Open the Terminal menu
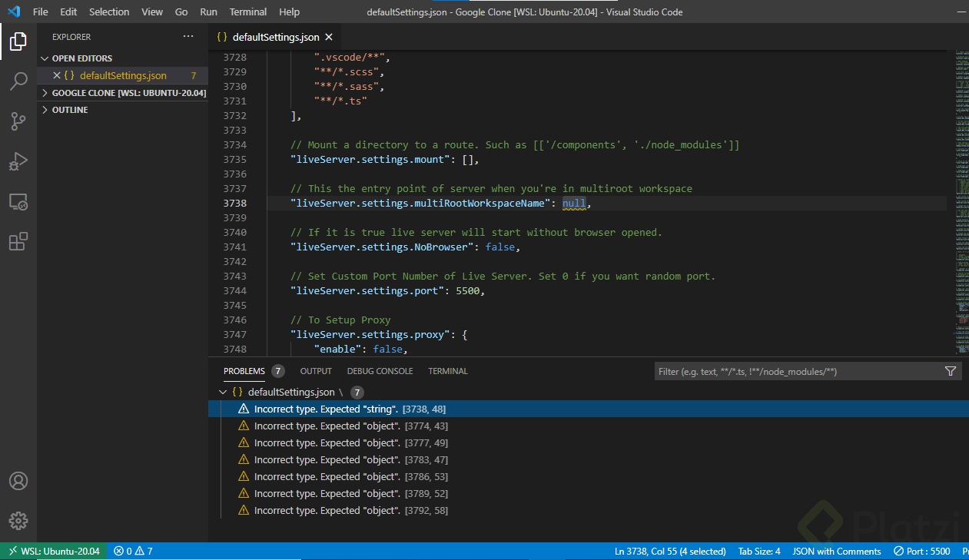 pyautogui.click(x=248, y=12)
